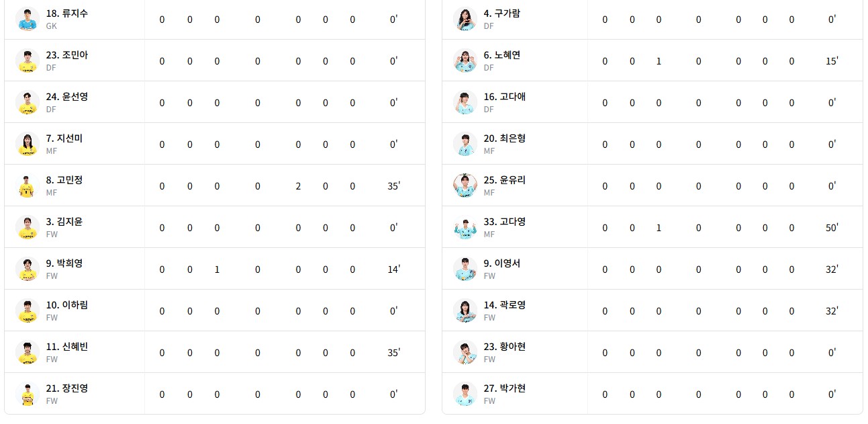Select player name 10. 이하림
The height and width of the screenshot is (424, 868).
66,305
